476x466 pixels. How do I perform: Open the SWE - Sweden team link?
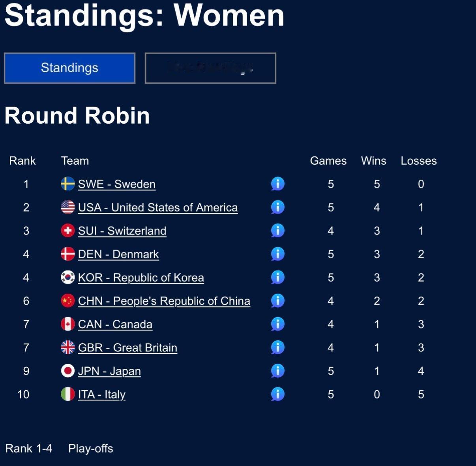point(117,184)
